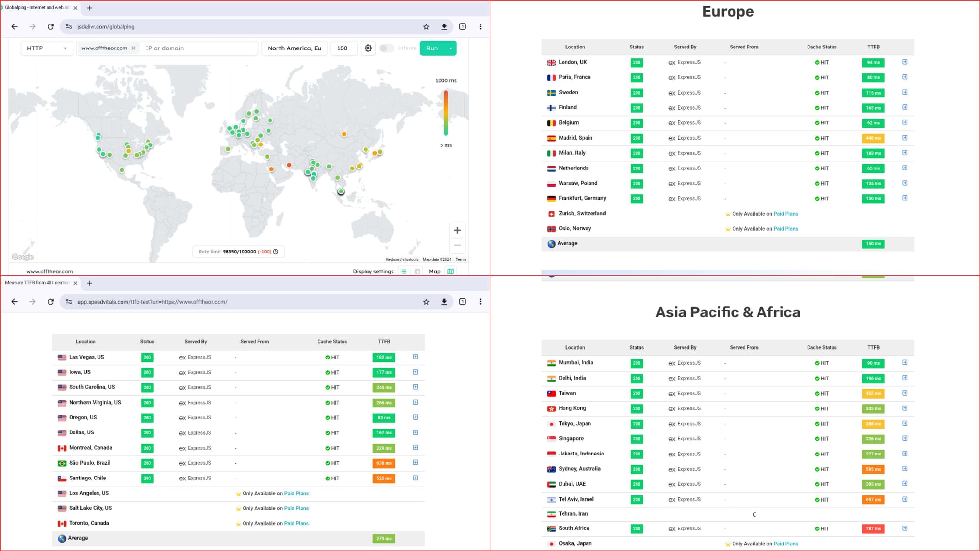Open a new tab next to Globalping tab

[x=89, y=8]
